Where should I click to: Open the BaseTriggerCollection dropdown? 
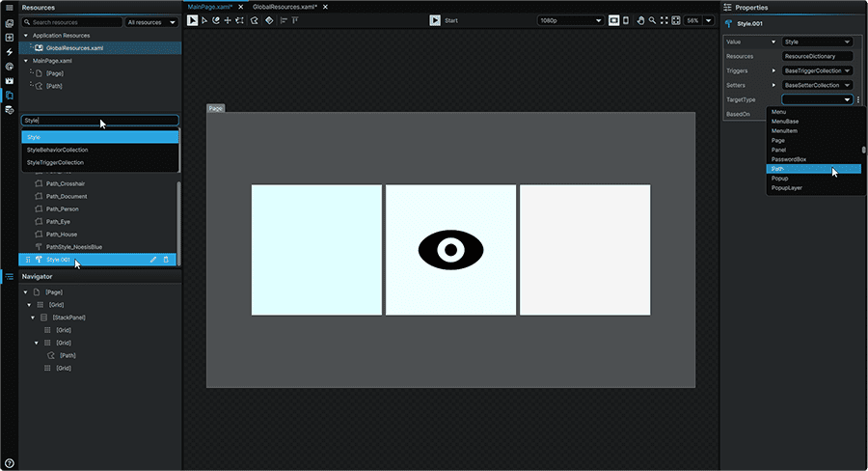[x=817, y=70]
